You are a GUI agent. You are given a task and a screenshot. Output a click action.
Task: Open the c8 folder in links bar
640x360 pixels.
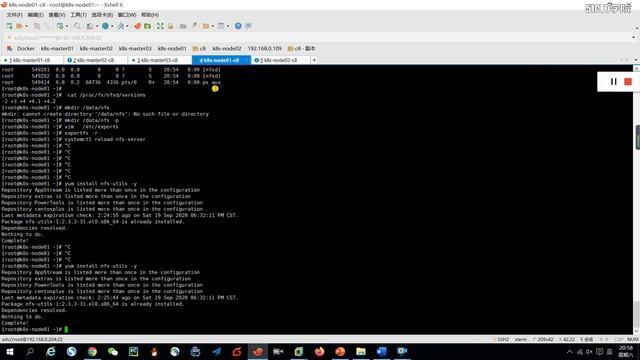(199, 48)
